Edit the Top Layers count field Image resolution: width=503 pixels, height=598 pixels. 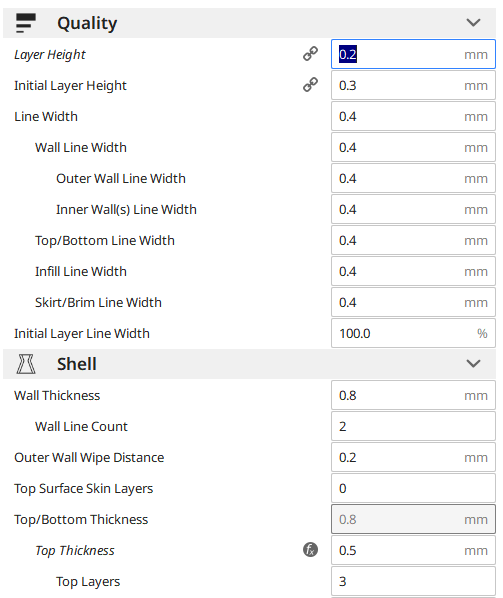coord(413,581)
